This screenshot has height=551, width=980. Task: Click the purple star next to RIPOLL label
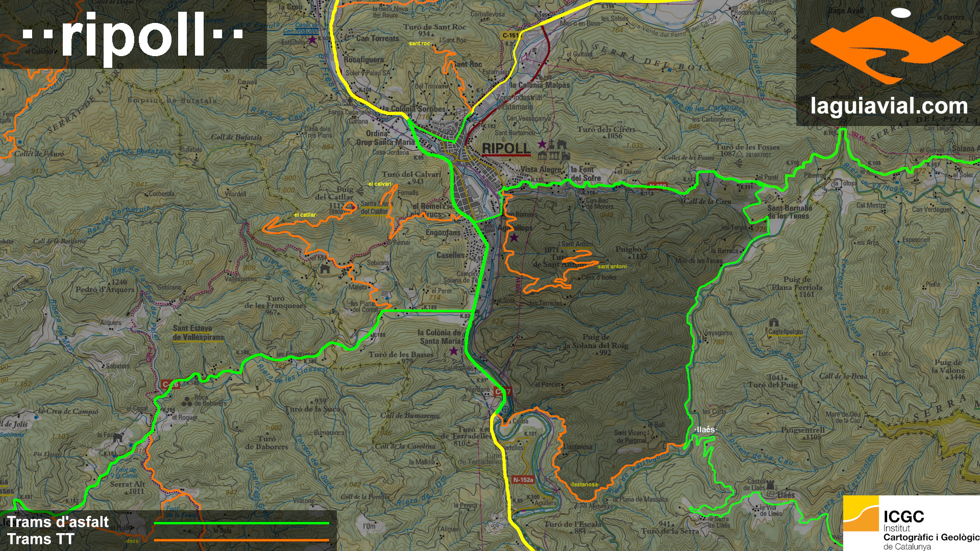[542, 144]
